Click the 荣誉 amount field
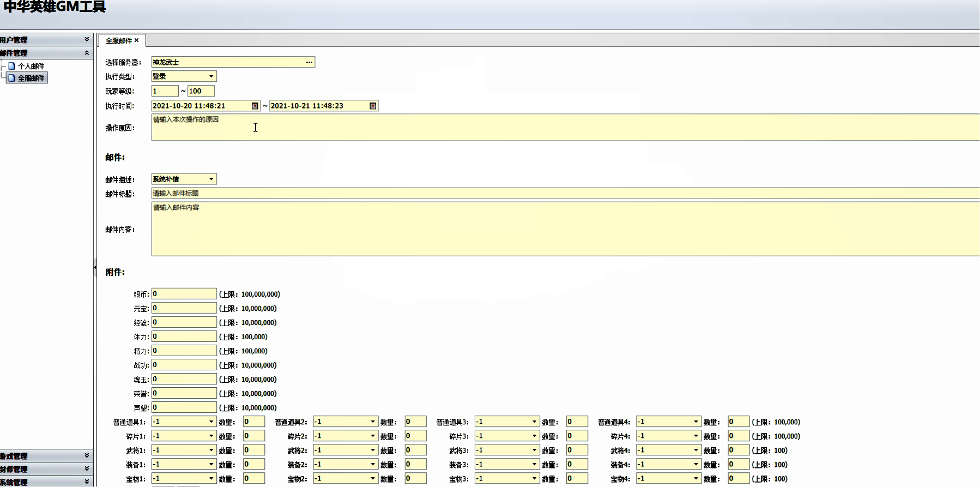Screen dimensions: 980x487 [x=184, y=393]
